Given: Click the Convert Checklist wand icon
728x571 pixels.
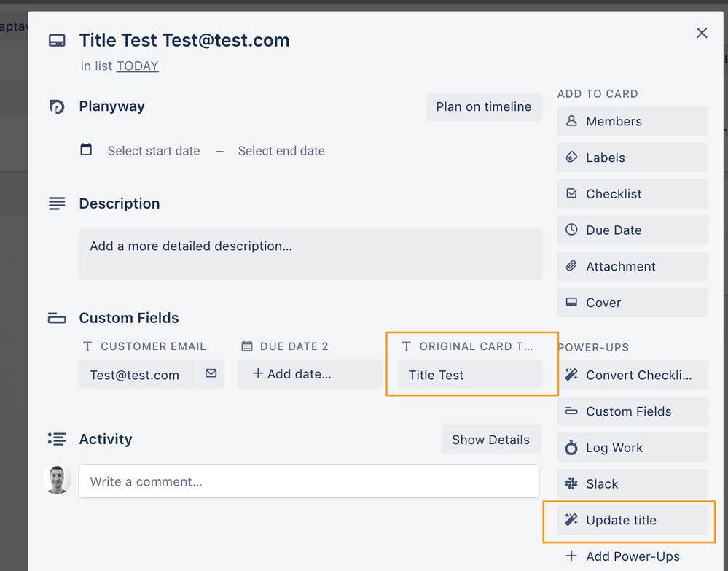Looking at the screenshot, I should click(x=572, y=375).
